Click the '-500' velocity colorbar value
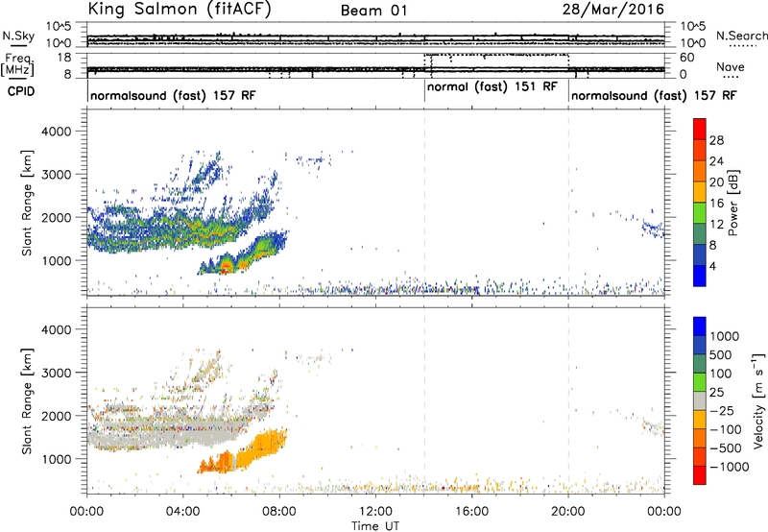This screenshot has height=532, width=768. [726, 448]
